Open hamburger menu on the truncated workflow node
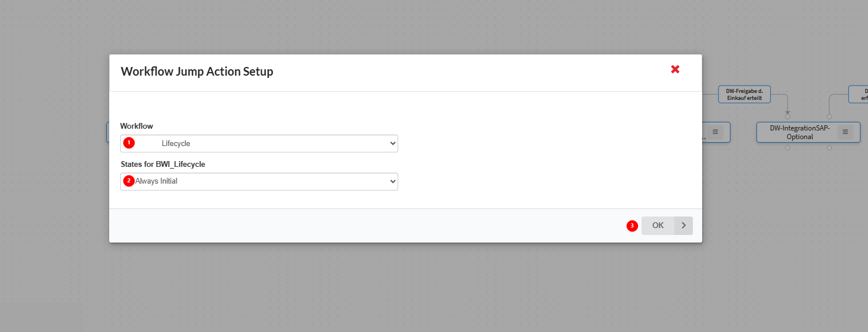 click(715, 132)
